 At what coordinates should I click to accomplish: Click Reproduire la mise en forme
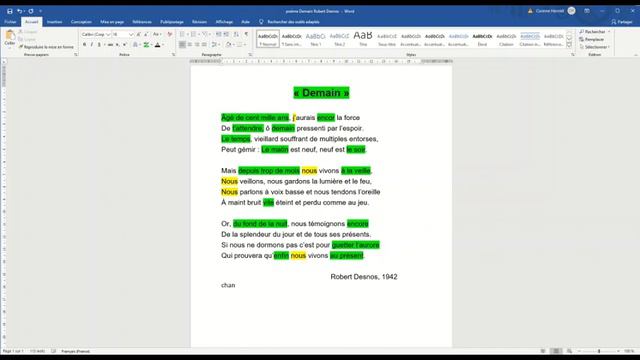point(46,47)
